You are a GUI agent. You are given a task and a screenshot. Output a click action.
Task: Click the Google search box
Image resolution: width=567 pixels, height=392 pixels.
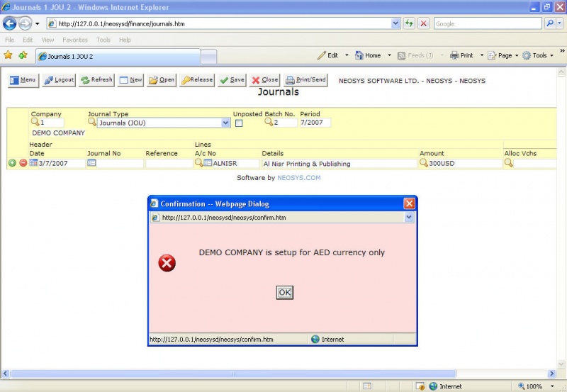click(x=488, y=23)
